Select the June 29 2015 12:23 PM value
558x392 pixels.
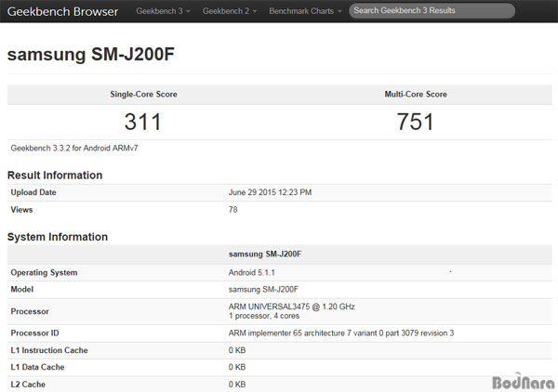(x=270, y=192)
